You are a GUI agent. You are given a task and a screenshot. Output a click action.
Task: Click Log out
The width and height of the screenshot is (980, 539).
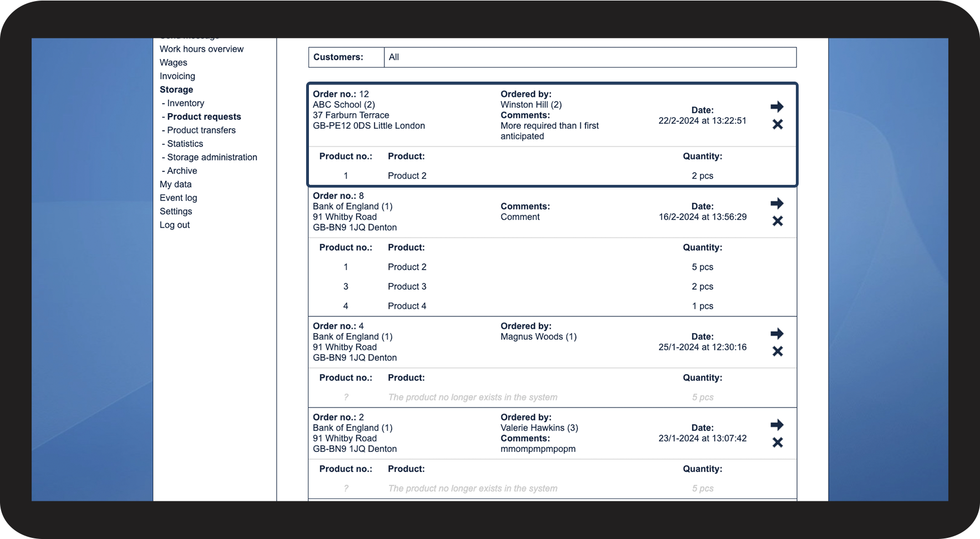(175, 225)
